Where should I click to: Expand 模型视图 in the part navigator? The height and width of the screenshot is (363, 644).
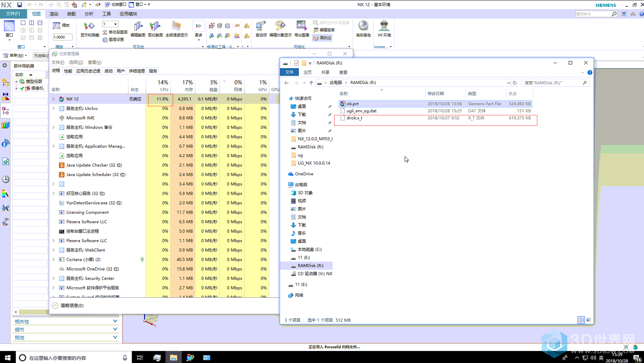coord(16,82)
